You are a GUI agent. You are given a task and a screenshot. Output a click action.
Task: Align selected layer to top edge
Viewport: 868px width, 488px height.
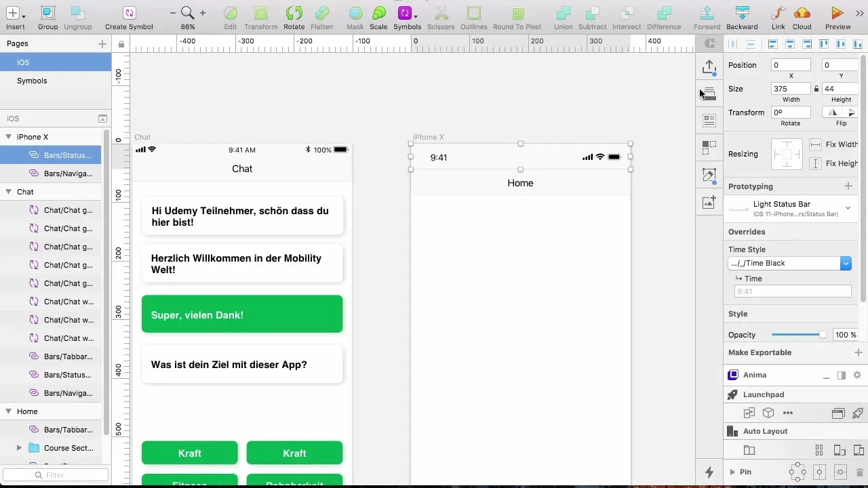click(825, 44)
